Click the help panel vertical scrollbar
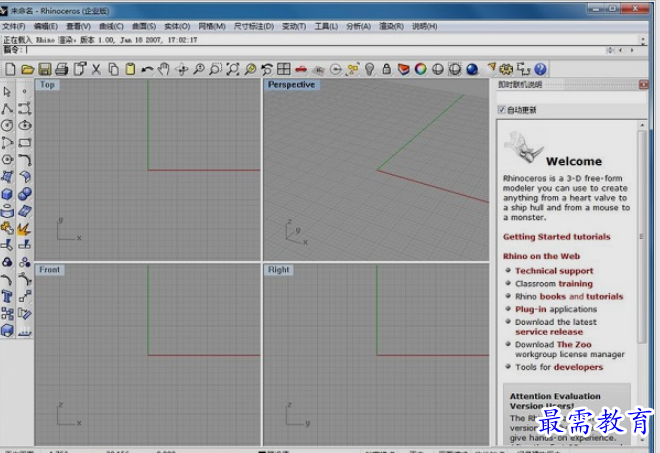660x453 pixels. (x=642, y=237)
